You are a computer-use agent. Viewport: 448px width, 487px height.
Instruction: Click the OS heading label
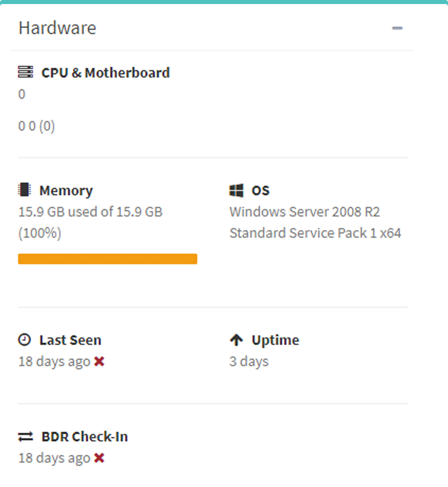pyautogui.click(x=261, y=191)
